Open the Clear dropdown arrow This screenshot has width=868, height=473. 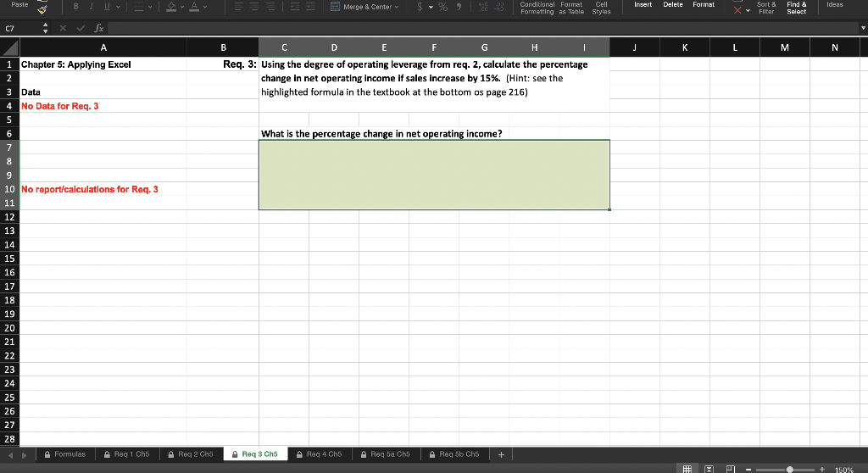(x=748, y=10)
